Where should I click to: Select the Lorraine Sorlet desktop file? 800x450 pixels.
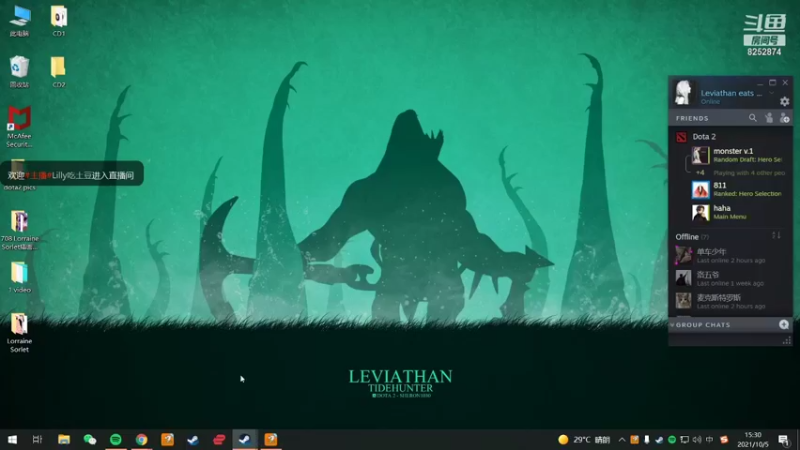19,333
